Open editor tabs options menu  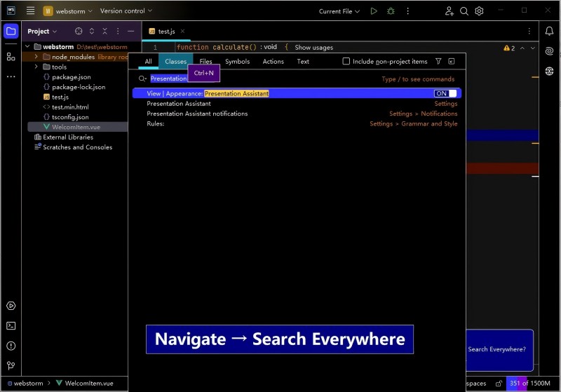(x=529, y=31)
